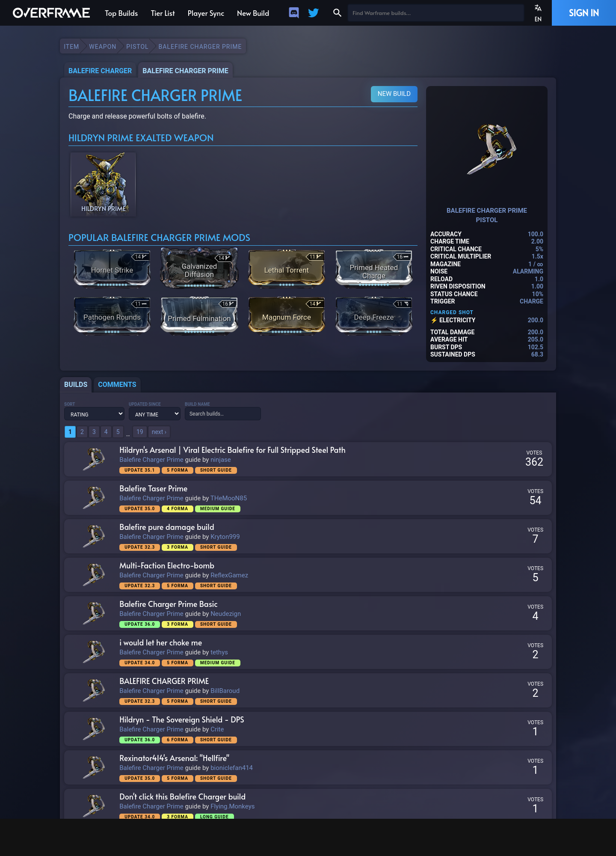
Task: Open New Build in top navigation
Action: click(253, 13)
